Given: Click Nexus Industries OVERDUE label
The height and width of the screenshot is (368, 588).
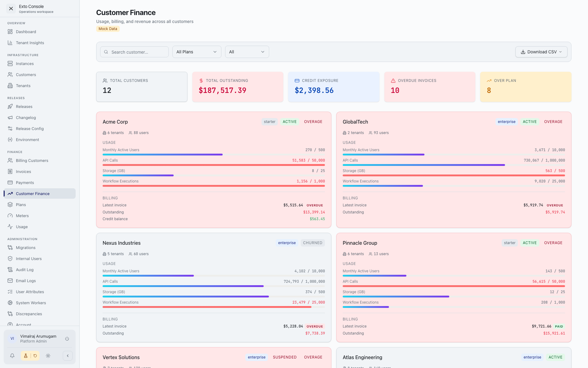Looking at the screenshot, I should pyautogui.click(x=315, y=327).
